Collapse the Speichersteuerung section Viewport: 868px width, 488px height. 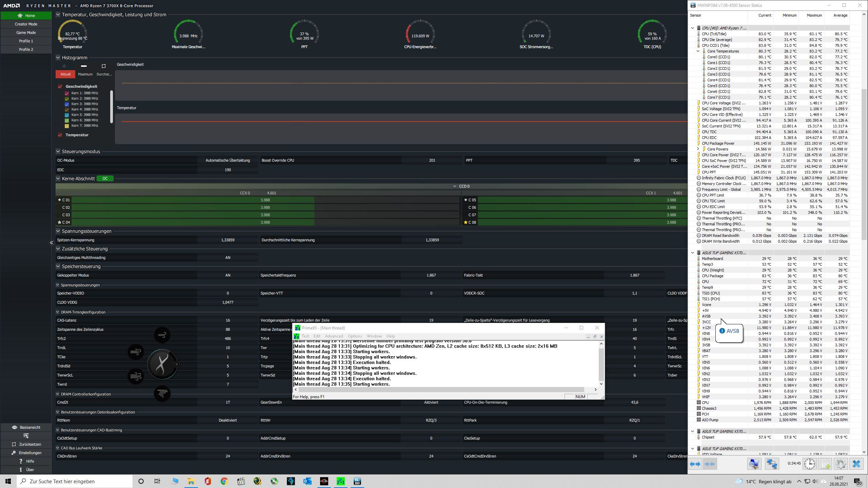click(x=58, y=266)
